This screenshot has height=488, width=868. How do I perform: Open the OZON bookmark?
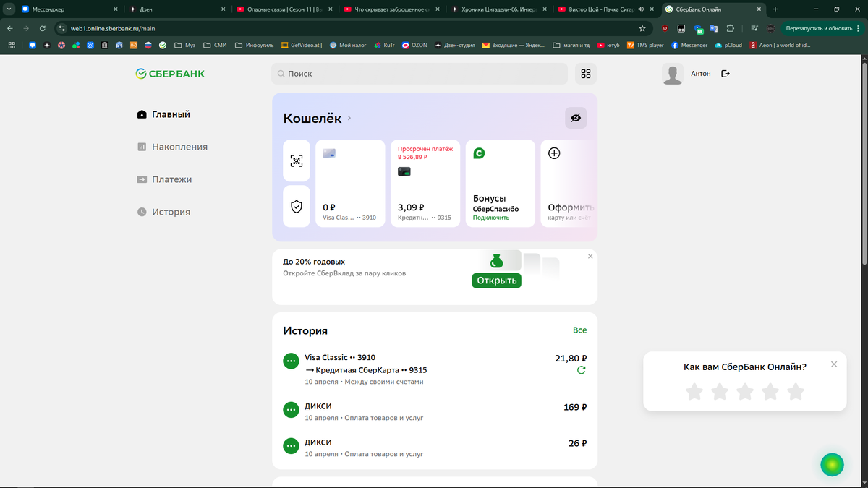pyautogui.click(x=414, y=45)
